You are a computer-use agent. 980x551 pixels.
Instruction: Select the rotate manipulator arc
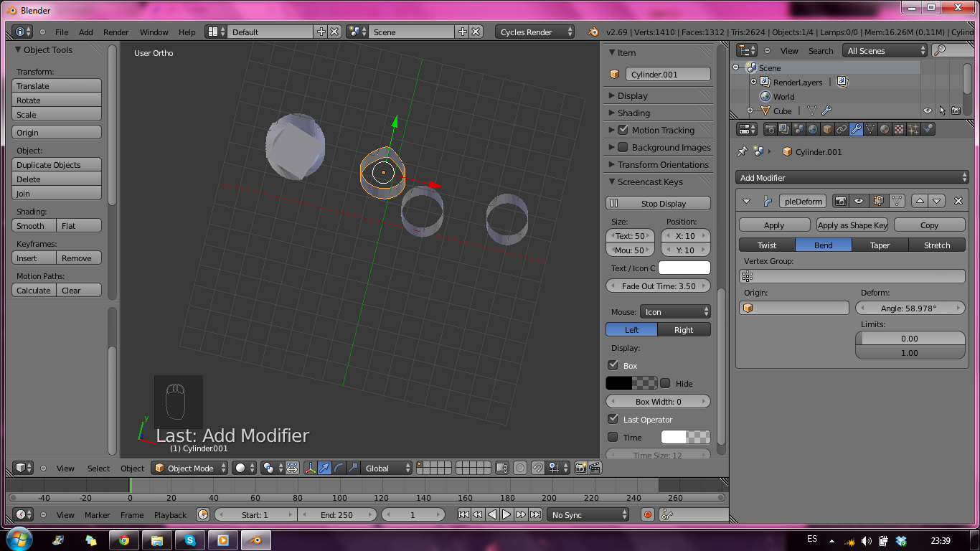(339, 468)
